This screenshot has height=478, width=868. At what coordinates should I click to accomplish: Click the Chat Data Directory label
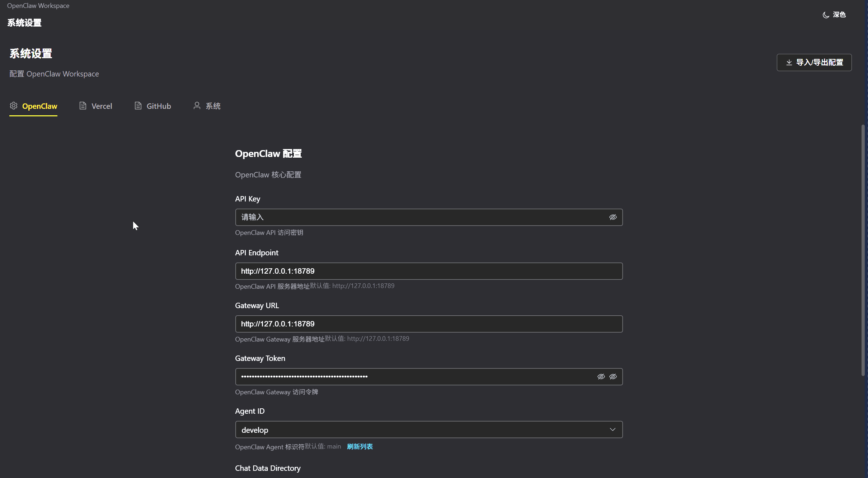(268, 468)
